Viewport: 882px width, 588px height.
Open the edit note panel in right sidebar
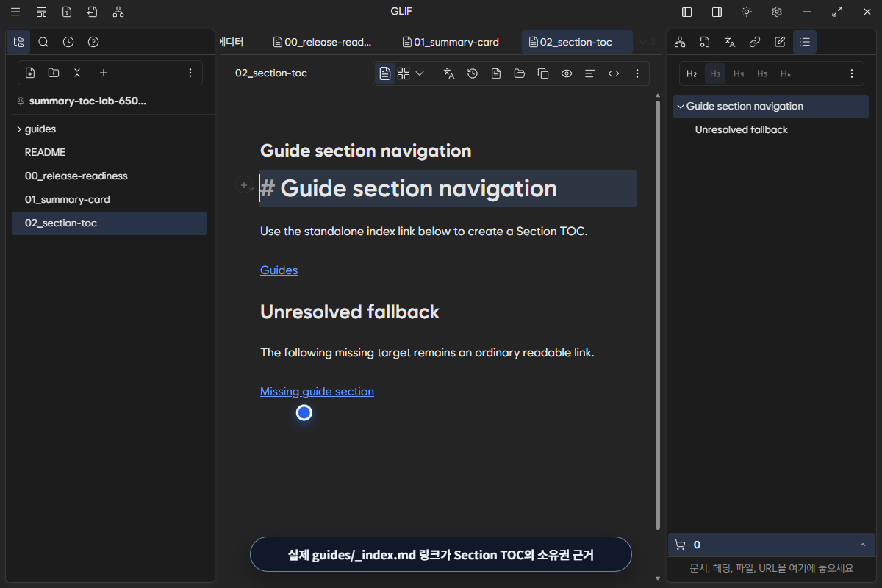coord(780,42)
